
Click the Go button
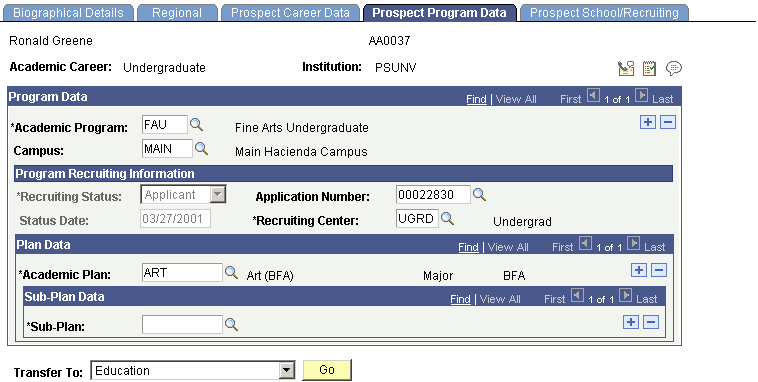pos(327,370)
